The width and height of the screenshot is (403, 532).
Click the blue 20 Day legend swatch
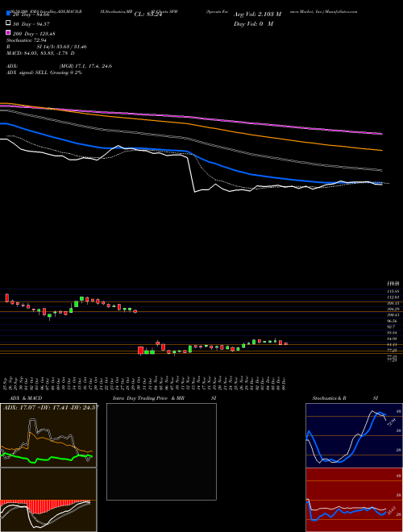[8, 14]
